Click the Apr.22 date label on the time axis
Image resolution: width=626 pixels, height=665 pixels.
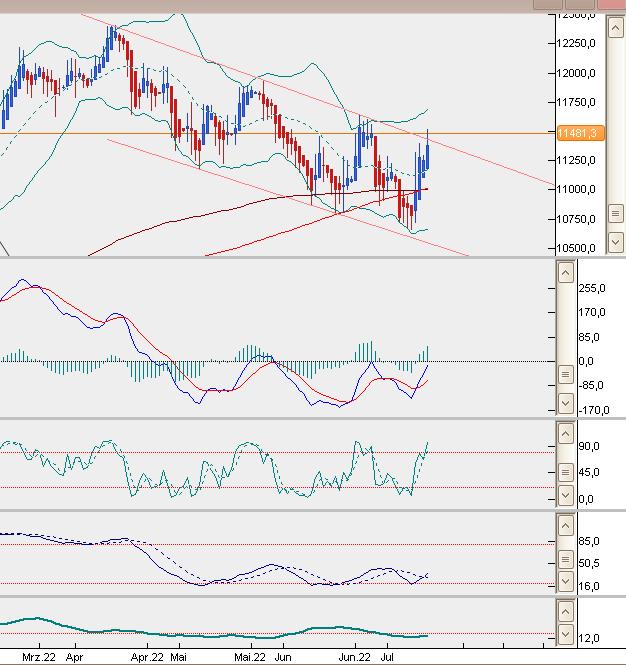[x=147, y=657]
